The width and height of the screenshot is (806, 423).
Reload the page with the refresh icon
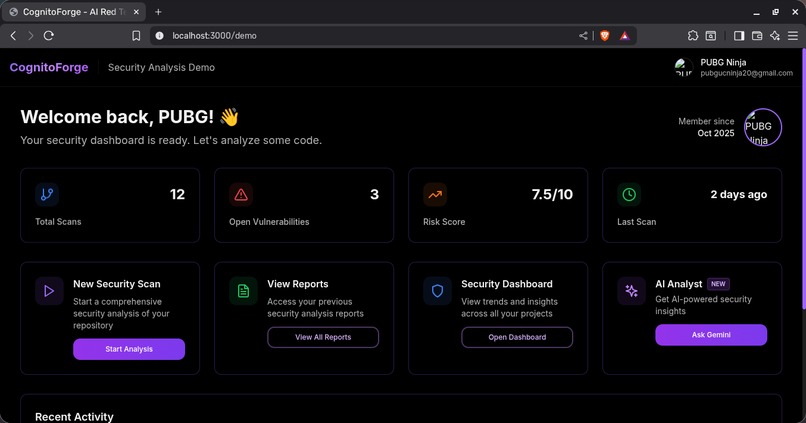49,35
